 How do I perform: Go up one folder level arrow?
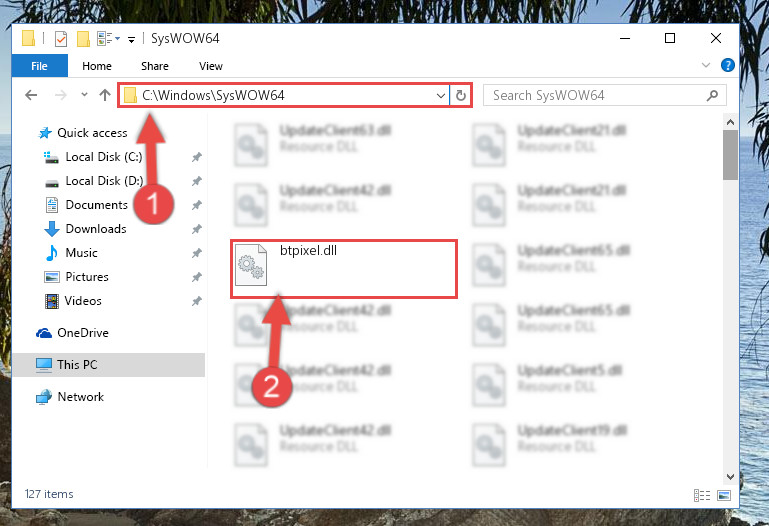tap(105, 95)
